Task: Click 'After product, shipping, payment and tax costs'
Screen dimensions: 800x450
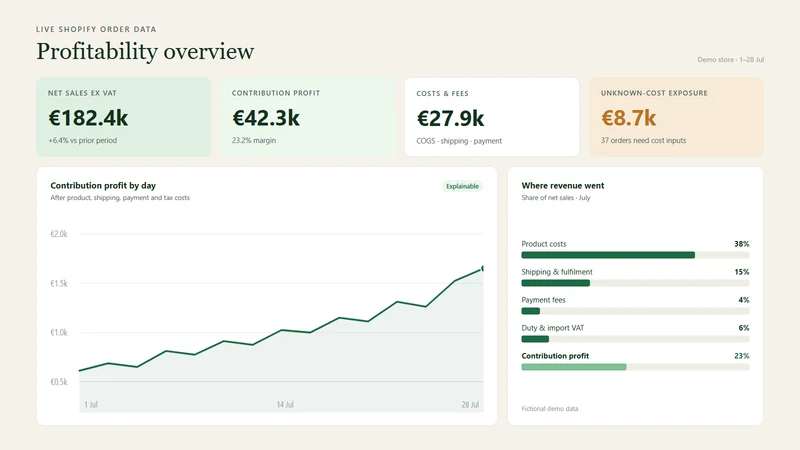Action: coord(120,197)
